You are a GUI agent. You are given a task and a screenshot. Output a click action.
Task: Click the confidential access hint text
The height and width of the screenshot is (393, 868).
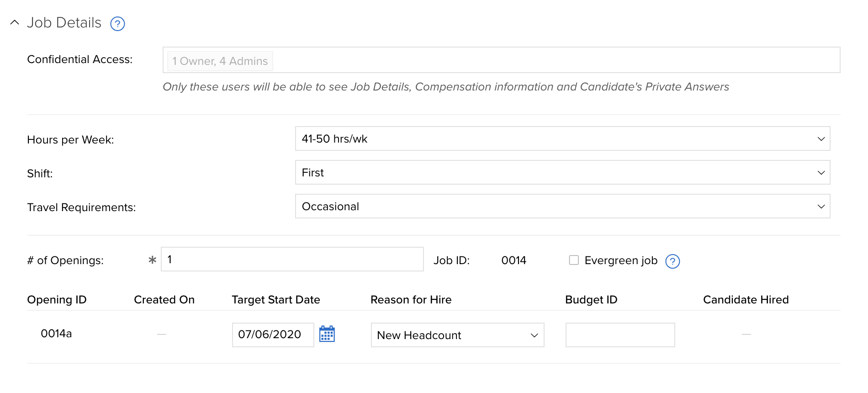pos(446,87)
